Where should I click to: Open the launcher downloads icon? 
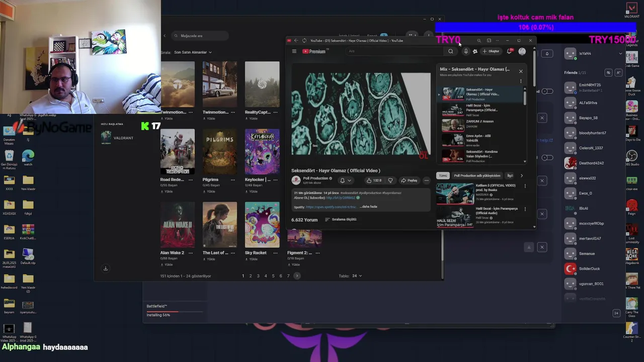pos(106,268)
